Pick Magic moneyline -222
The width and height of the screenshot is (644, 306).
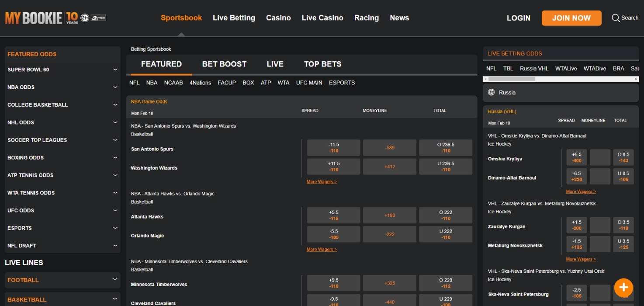click(390, 234)
